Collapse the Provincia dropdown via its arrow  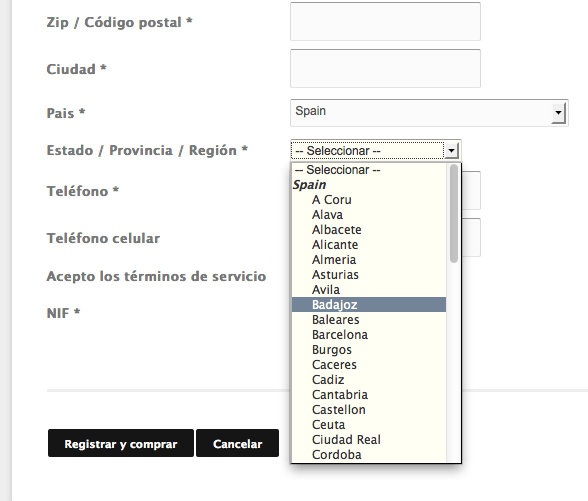[x=451, y=151]
